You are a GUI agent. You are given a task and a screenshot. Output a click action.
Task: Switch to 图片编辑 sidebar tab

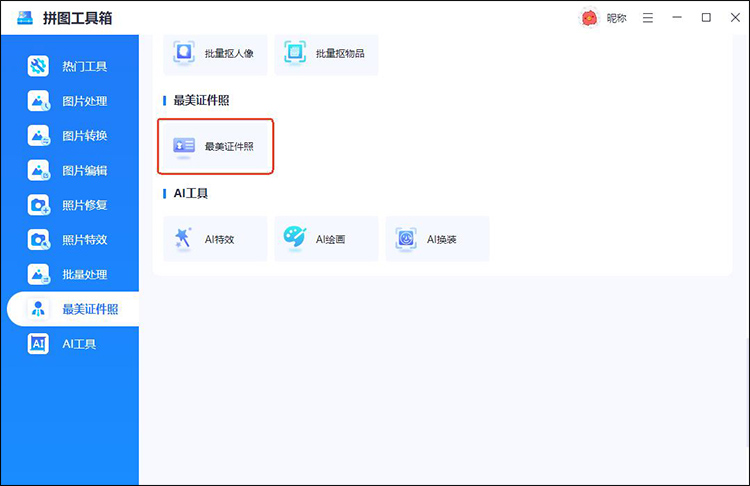(x=70, y=170)
